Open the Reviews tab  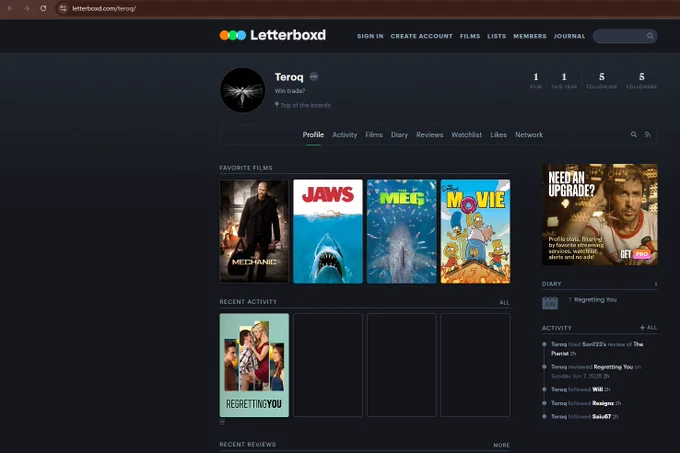click(429, 135)
